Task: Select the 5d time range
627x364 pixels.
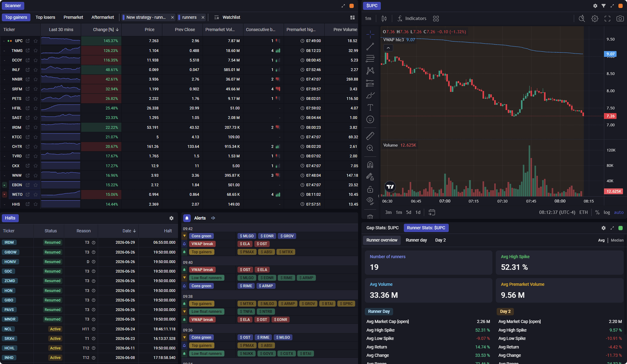Action: pos(409,212)
